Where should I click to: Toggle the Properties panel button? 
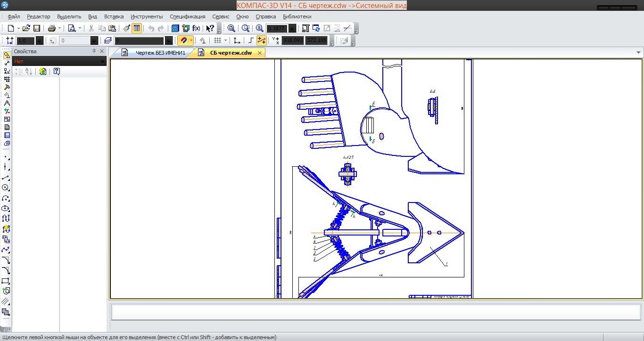137,28
